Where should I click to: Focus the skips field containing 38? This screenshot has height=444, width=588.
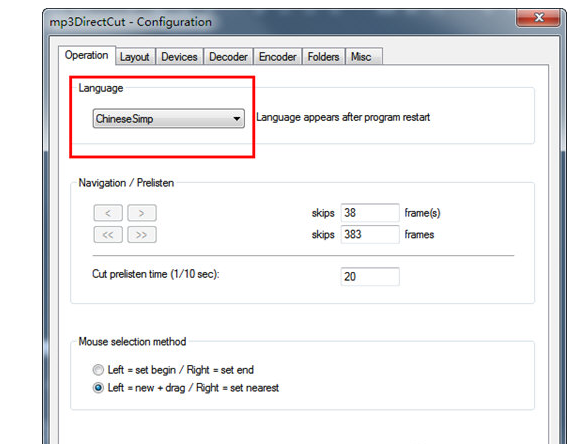(x=370, y=213)
